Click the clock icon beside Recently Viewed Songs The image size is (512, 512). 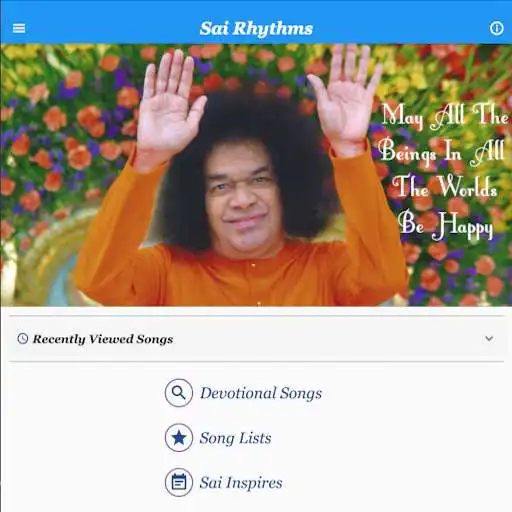pos(23,339)
